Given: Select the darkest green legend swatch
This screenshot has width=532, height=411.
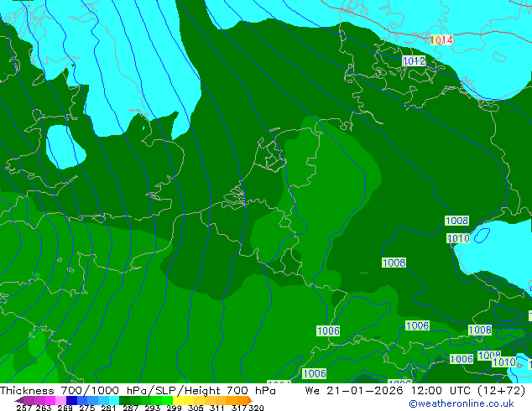Looking at the screenshot, I should click(x=124, y=400).
